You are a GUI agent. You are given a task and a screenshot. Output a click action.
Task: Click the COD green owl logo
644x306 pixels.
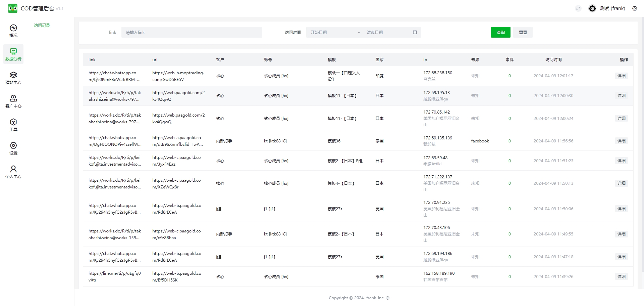point(13,8)
